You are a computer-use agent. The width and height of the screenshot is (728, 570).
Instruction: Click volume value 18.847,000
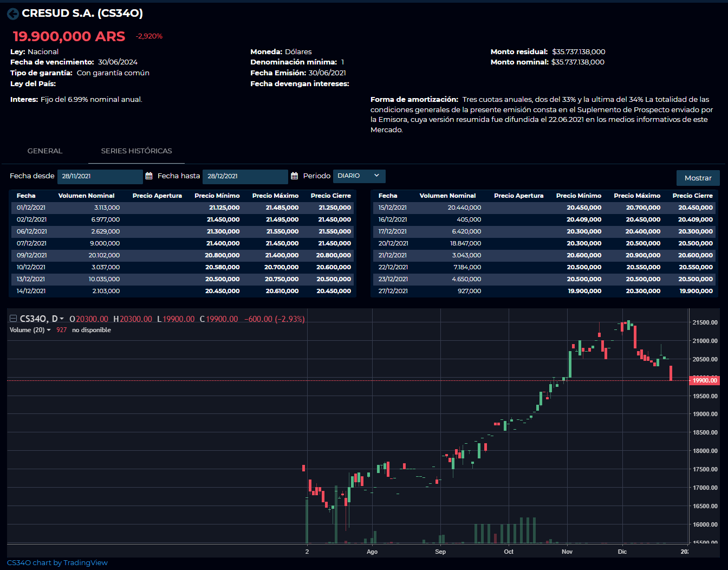[465, 243]
